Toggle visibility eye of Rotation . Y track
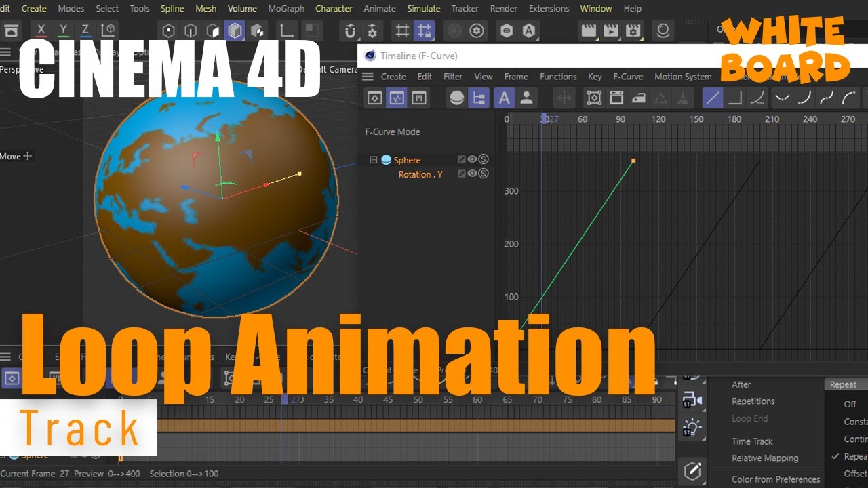Viewport: 868px width, 488px height. coord(473,174)
